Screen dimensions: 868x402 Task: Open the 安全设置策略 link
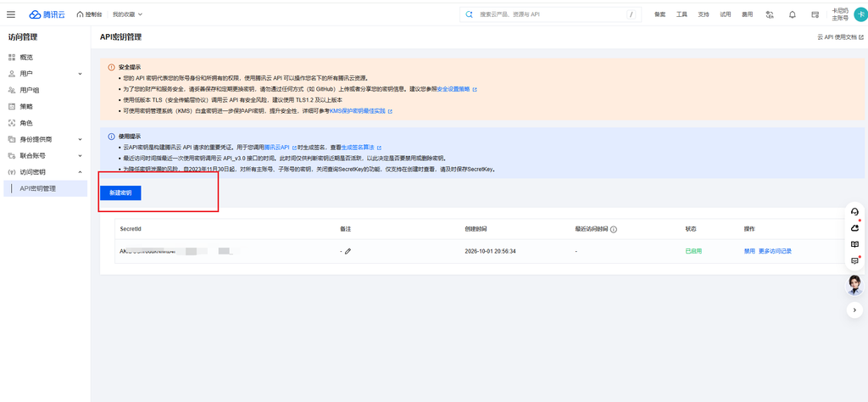(453, 88)
